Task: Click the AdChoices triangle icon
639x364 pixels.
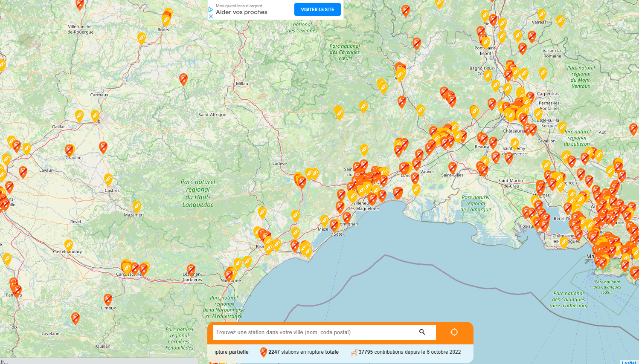Action: click(211, 9)
